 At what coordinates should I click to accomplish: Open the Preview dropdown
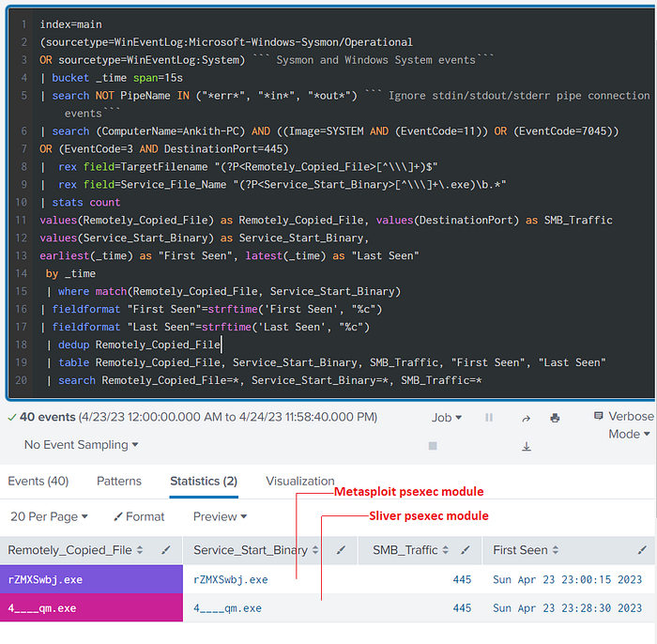tap(220, 516)
